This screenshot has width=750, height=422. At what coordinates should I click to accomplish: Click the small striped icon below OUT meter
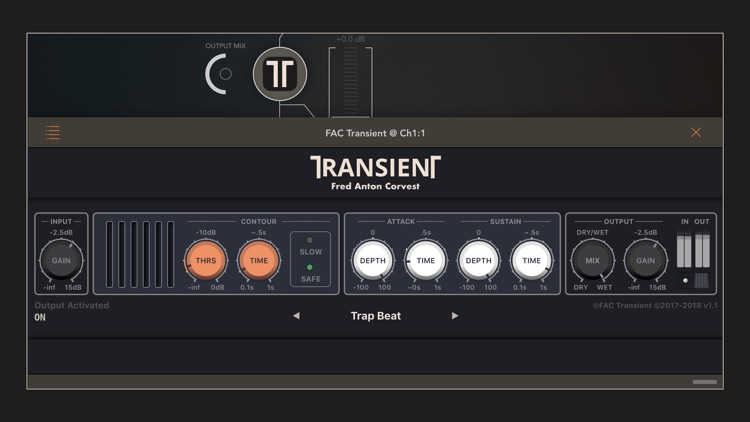702,280
